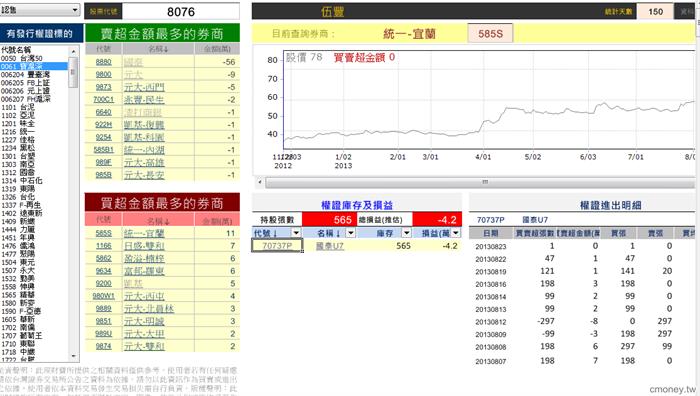The width and height of the screenshot is (700, 396).
Task: Open broker code link 9634
Action: 103,271
